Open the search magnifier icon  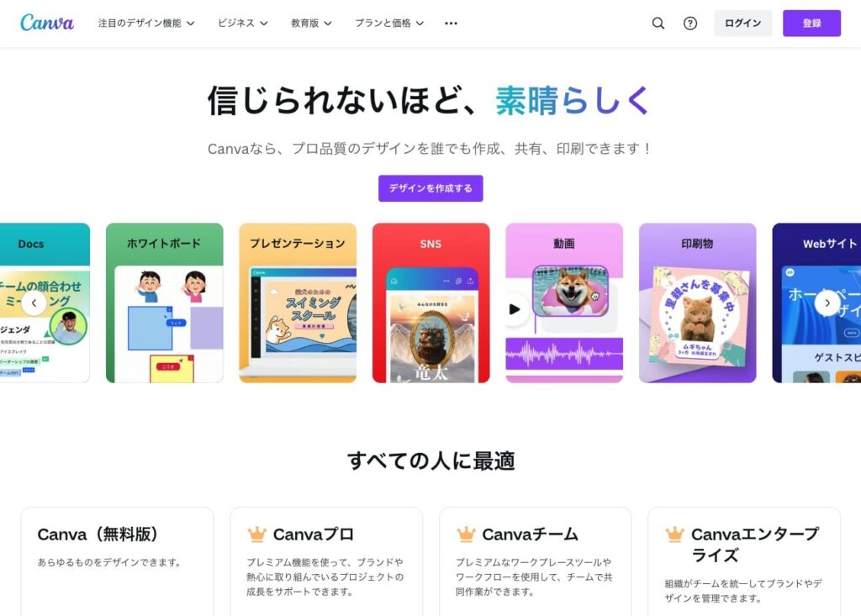[658, 23]
